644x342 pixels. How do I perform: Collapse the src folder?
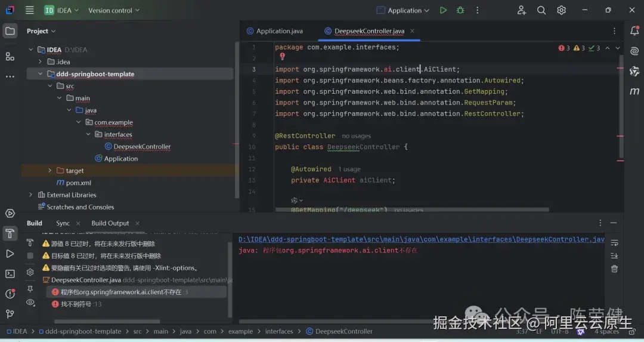tap(49, 86)
